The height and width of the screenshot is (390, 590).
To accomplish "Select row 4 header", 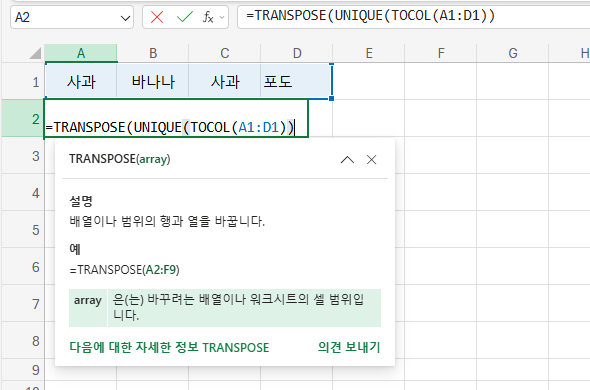I will [x=23, y=192].
